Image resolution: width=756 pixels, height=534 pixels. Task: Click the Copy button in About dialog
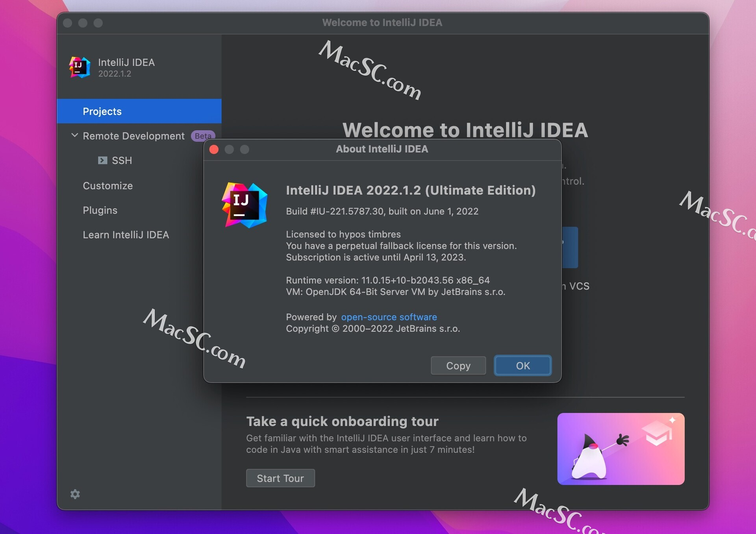pos(458,366)
